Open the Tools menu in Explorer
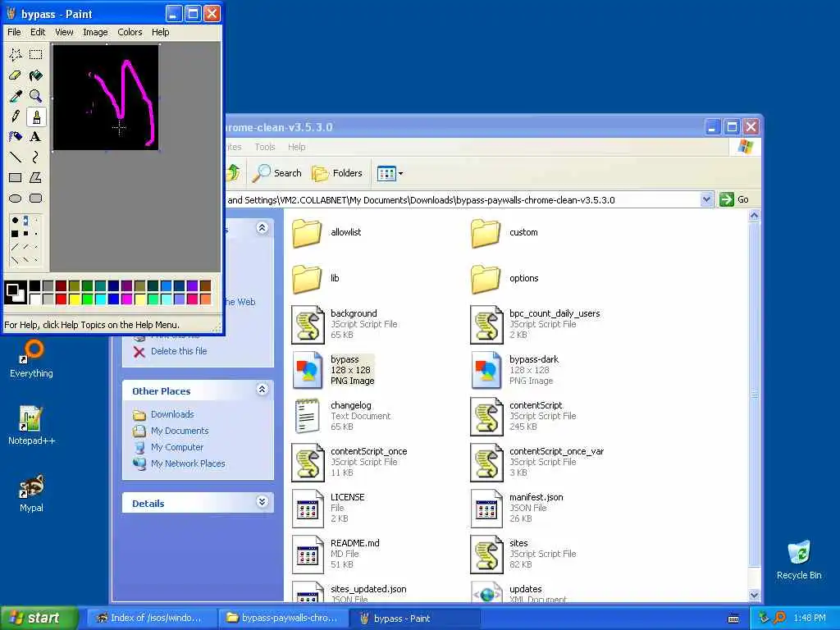Screen dimensions: 840x630 [265, 147]
